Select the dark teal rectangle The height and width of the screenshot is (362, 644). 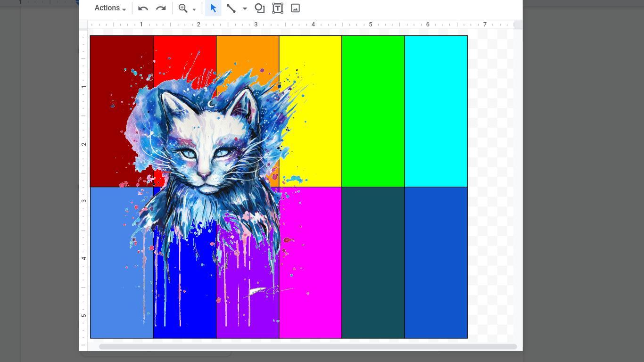tap(373, 263)
